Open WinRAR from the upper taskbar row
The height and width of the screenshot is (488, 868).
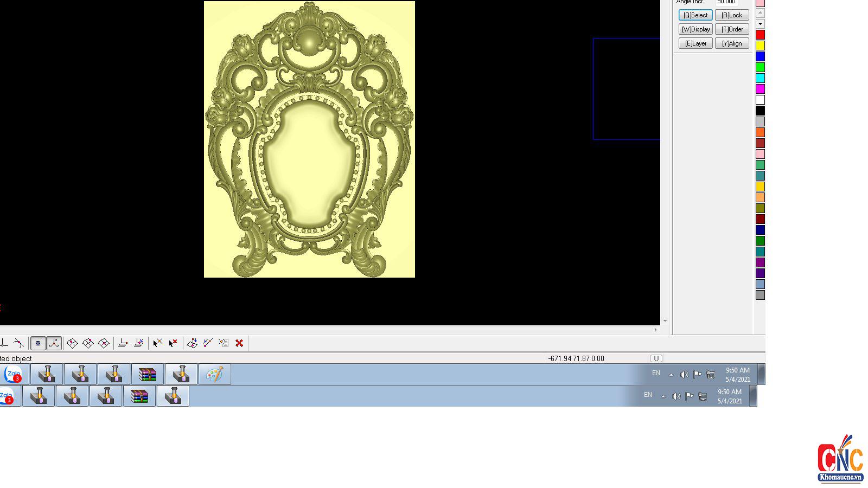tap(148, 375)
